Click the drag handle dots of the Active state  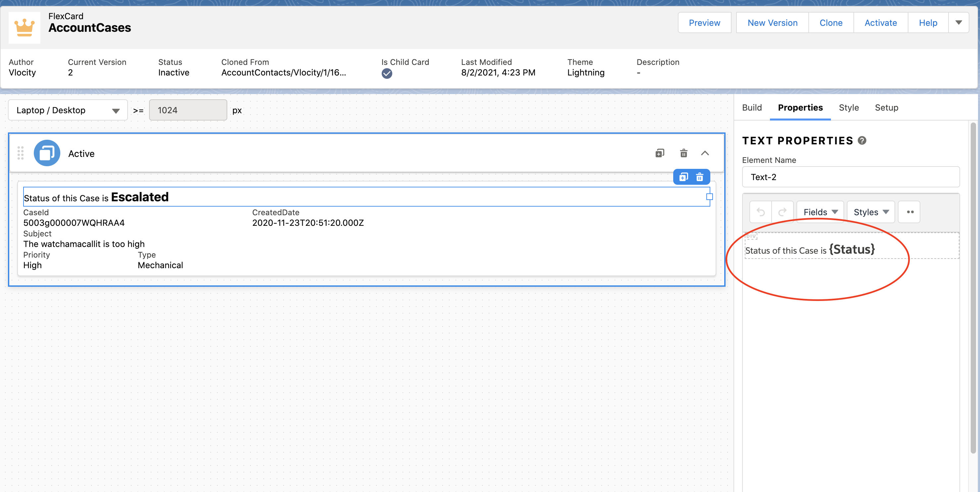coord(21,153)
